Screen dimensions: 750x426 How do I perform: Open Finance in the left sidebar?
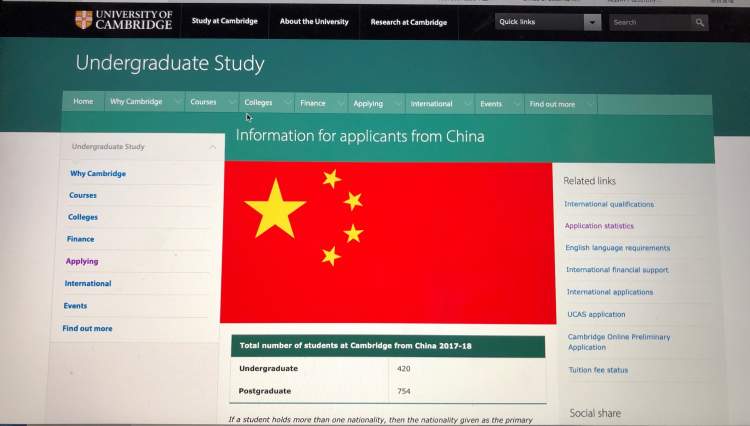pos(80,239)
